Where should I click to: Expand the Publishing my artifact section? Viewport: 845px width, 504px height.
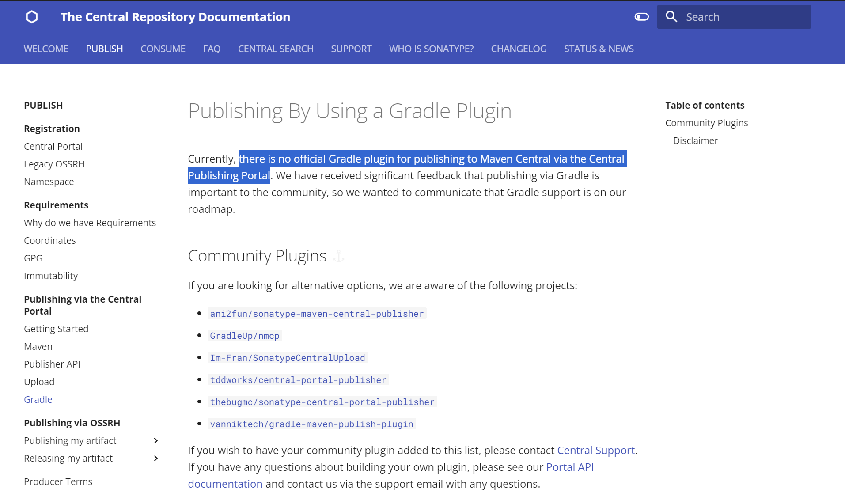(155, 440)
